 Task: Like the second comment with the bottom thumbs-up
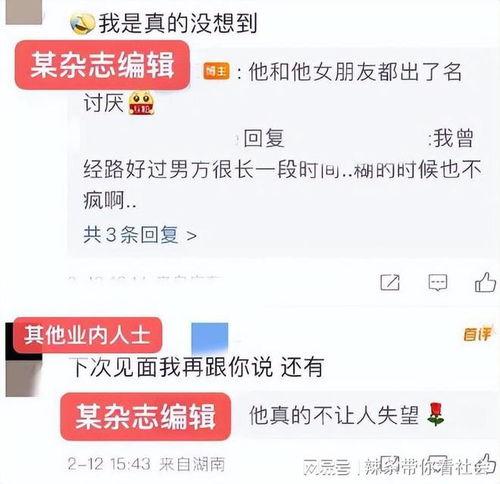(x=486, y=463)
